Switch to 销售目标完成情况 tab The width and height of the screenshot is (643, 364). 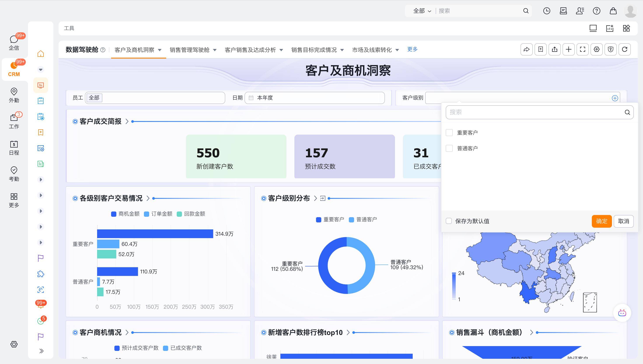314,50
